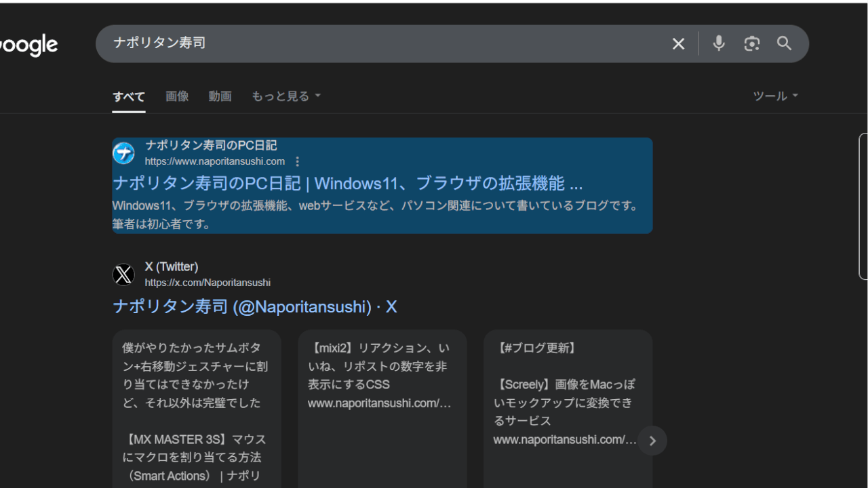Click the ナポリタン寿司のPC日記 site name text
Image resolution: width=868 pixels, height=488 pixels.
pos(211,145)
